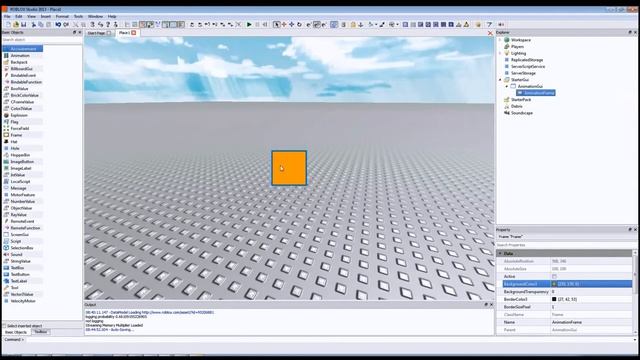Screen dimensions: 640x360
Task: Select TextButton in Basic Objects list
Action: coord(20,274)
